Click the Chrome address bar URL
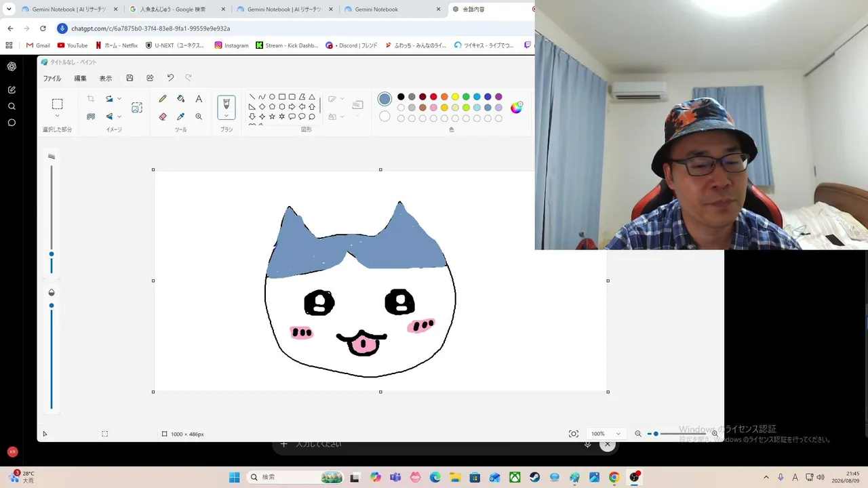 tap(151, 28)
